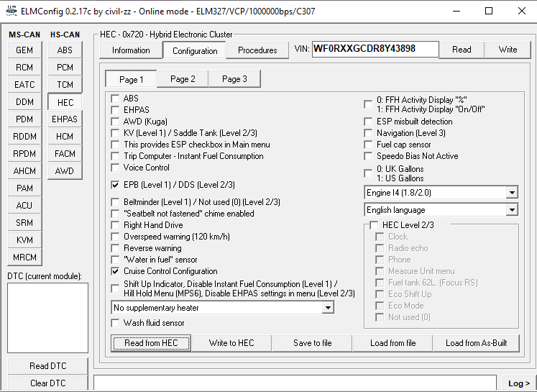Open the English language dropdown
537x392 pixels.
pos(511,210)
